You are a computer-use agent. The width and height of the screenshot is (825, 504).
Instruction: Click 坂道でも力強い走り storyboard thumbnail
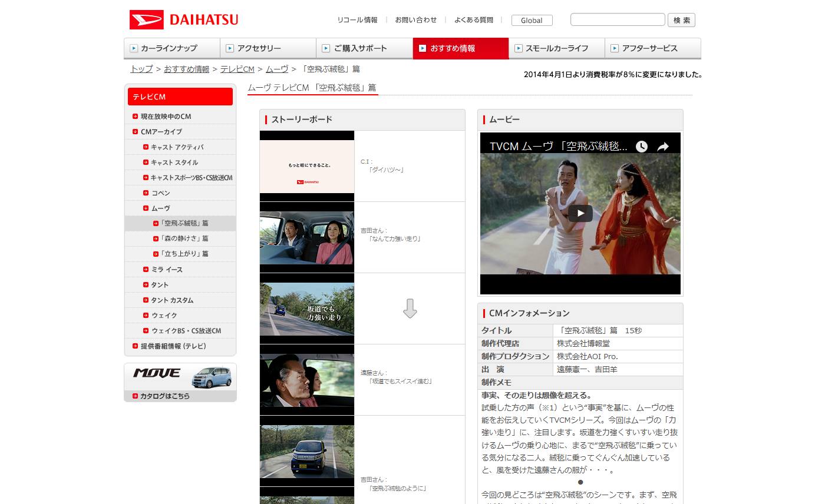[x=307, y=309]
